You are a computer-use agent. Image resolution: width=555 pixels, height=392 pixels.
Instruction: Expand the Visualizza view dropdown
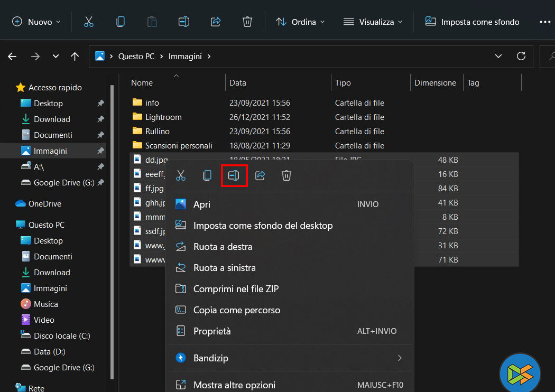click(x=373, y=22)
